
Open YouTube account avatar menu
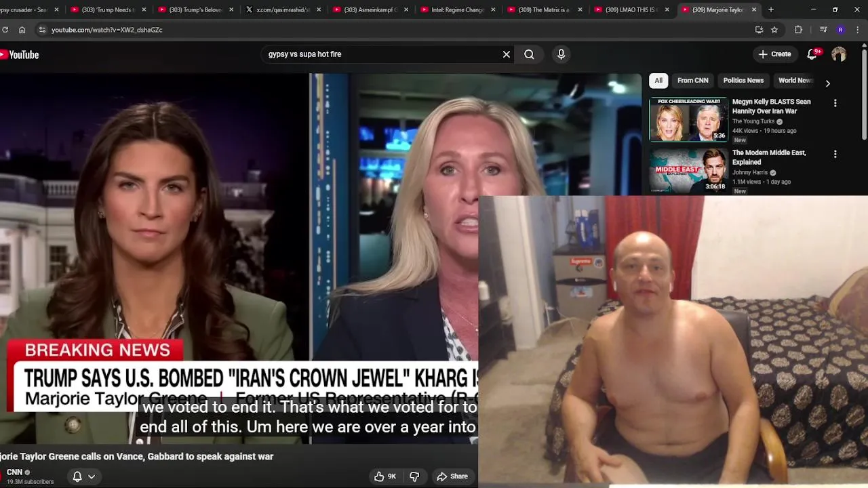839,54
